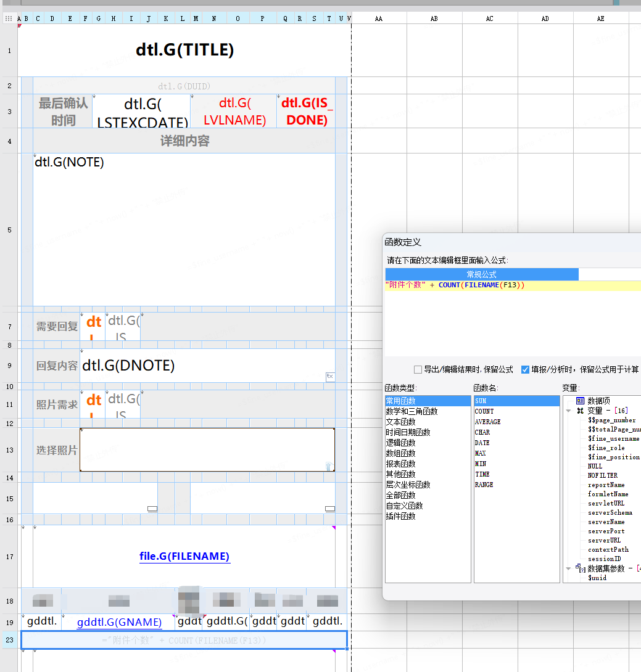Click the file upload widget icon in cell F13
The height and width of the screenshot is (672, 641).
[x=329, y=467]
